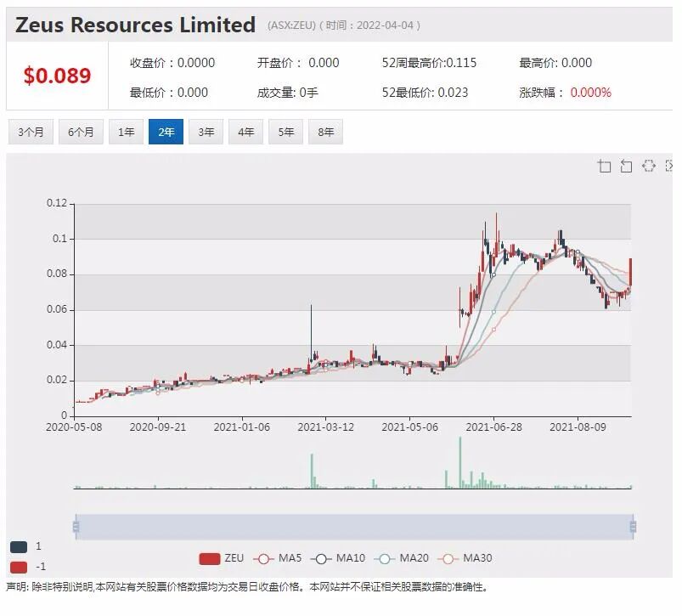Click the 52最低价: 0.023 value
The image size is (682, 616).
425,93
